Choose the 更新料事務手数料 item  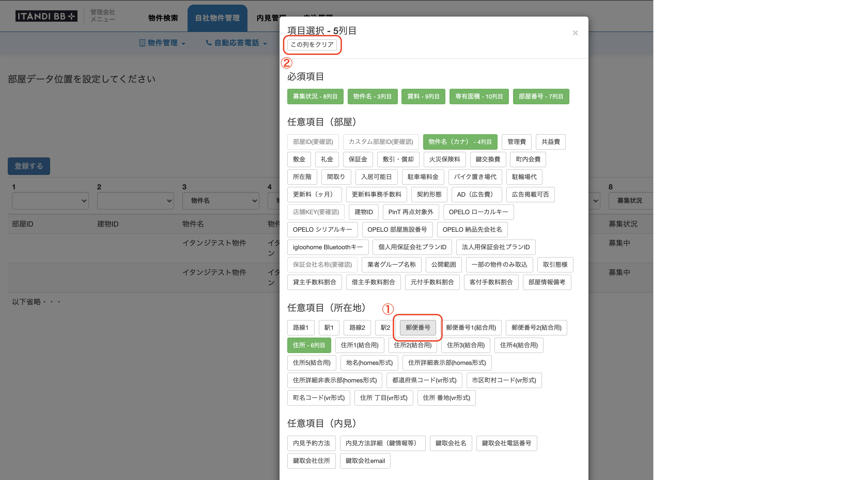[376, 194]
